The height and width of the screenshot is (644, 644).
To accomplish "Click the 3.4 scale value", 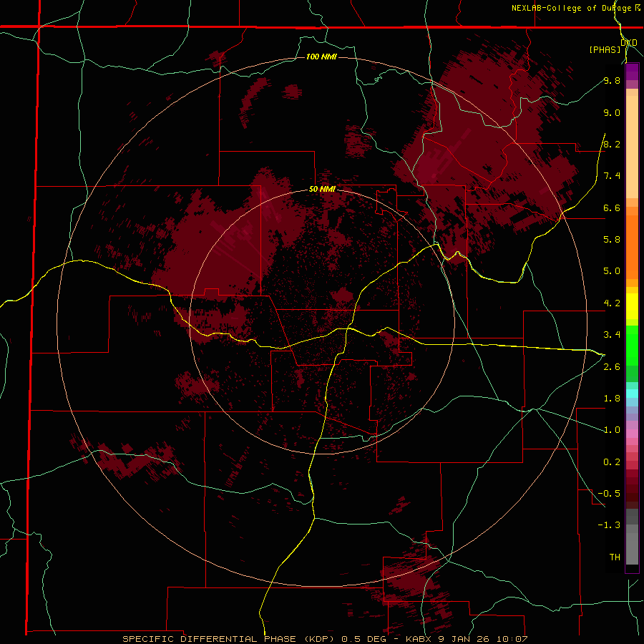I will 612,335.
